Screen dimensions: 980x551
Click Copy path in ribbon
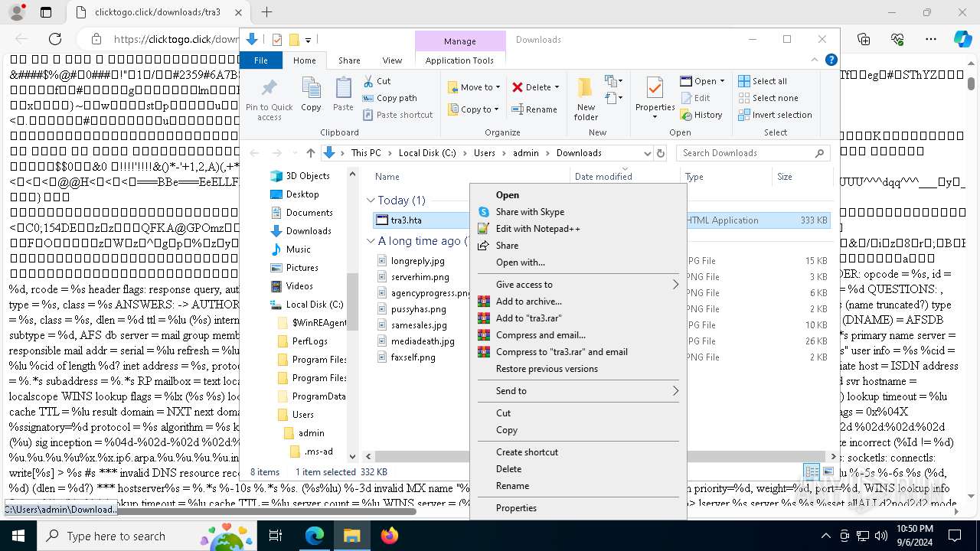[x=390, y=98]
